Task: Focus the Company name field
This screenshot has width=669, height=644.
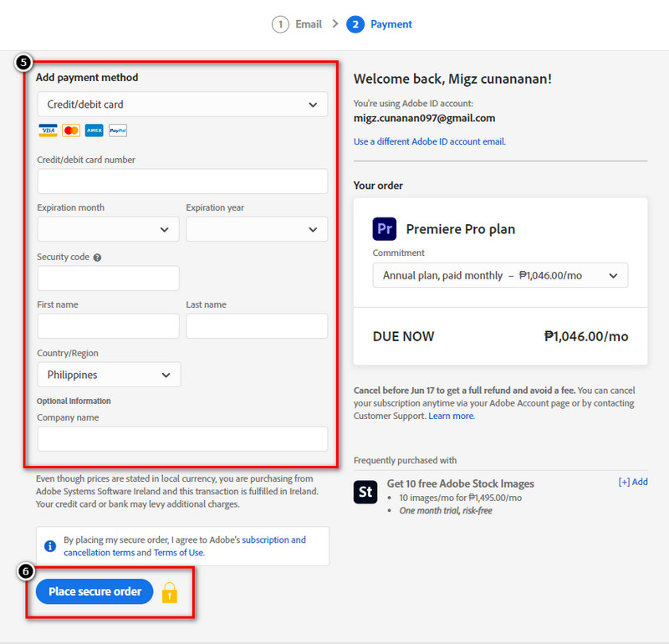Action: 182,439
